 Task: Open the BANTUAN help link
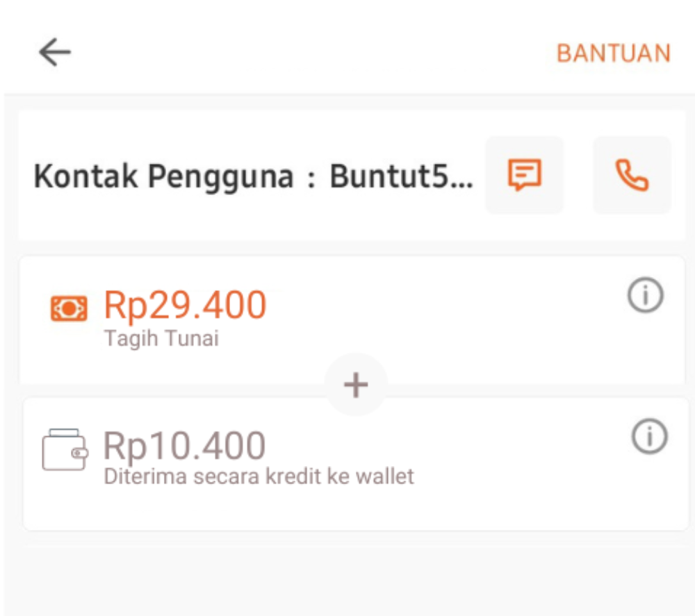[614, 53]
